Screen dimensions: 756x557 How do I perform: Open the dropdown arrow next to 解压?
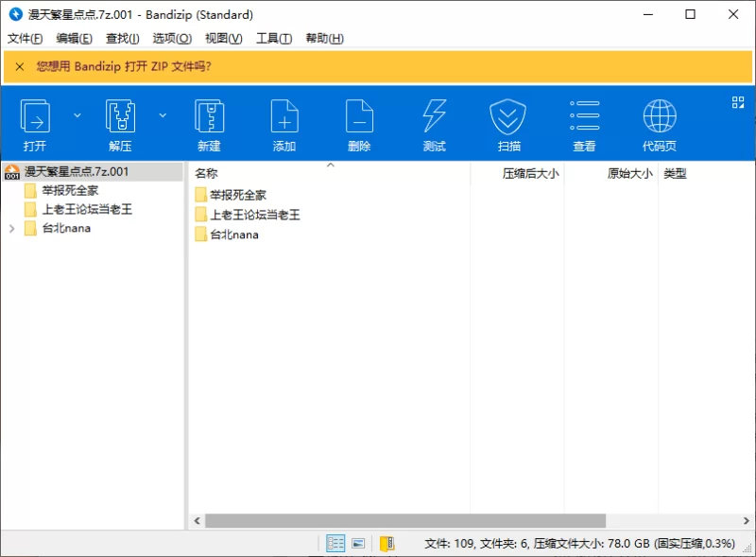pyautogui.click(x=163, y=115)
